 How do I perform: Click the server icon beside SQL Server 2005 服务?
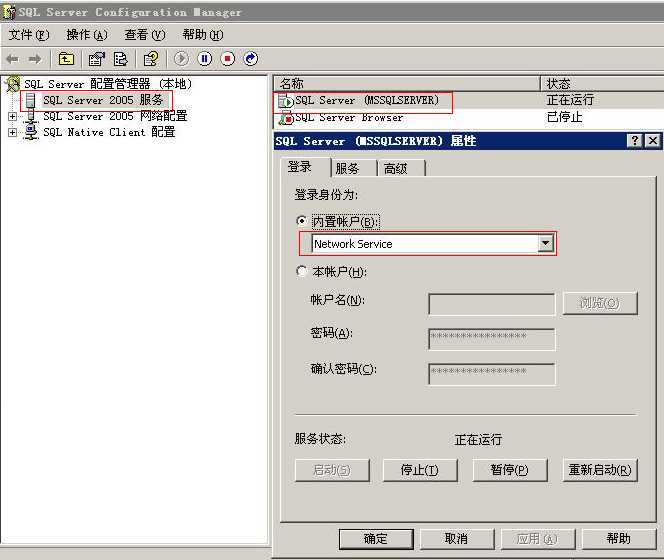pyautogui.click(x=30, y=100)
